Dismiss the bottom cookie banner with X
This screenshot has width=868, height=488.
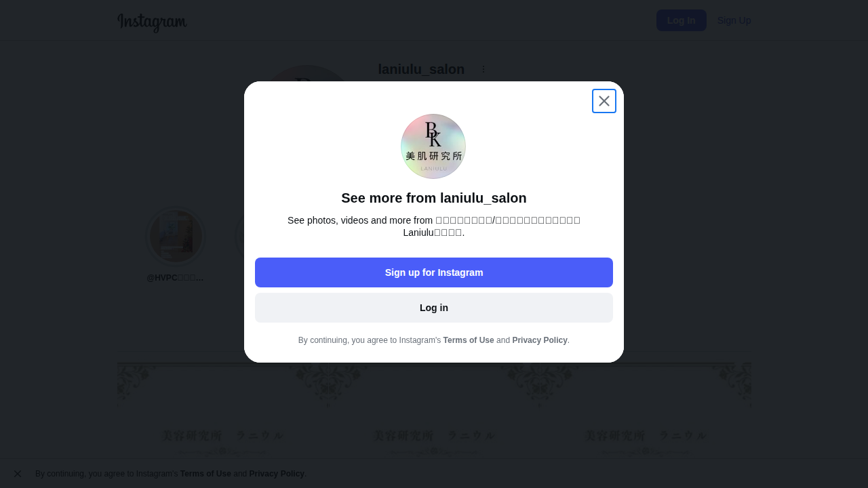click(18, 474)
